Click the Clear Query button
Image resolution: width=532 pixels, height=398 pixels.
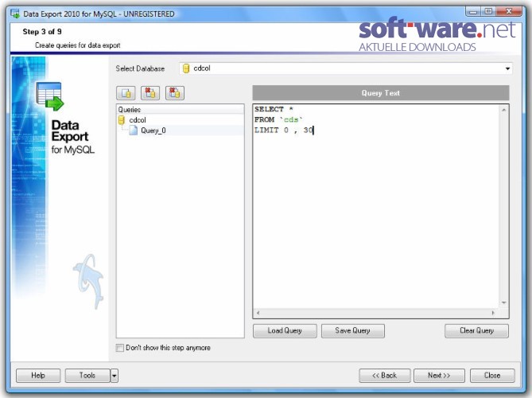tap(476, 331)
